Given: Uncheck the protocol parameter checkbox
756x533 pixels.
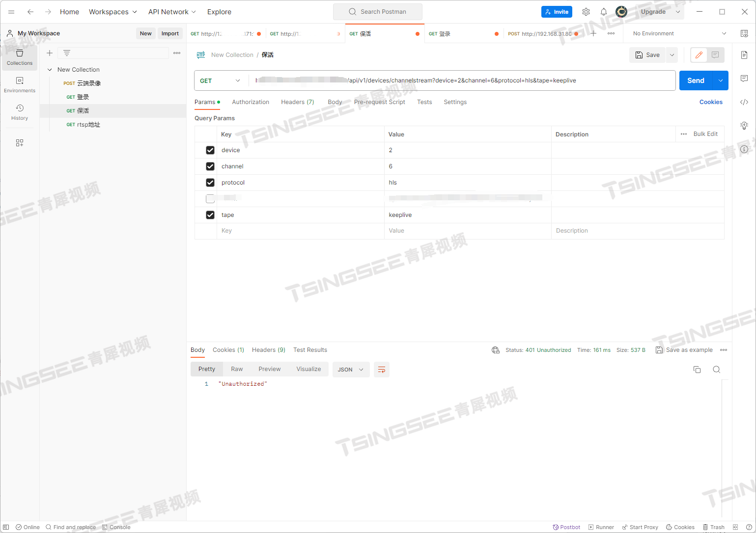Looking at the screenshot, I should (210, 183).
